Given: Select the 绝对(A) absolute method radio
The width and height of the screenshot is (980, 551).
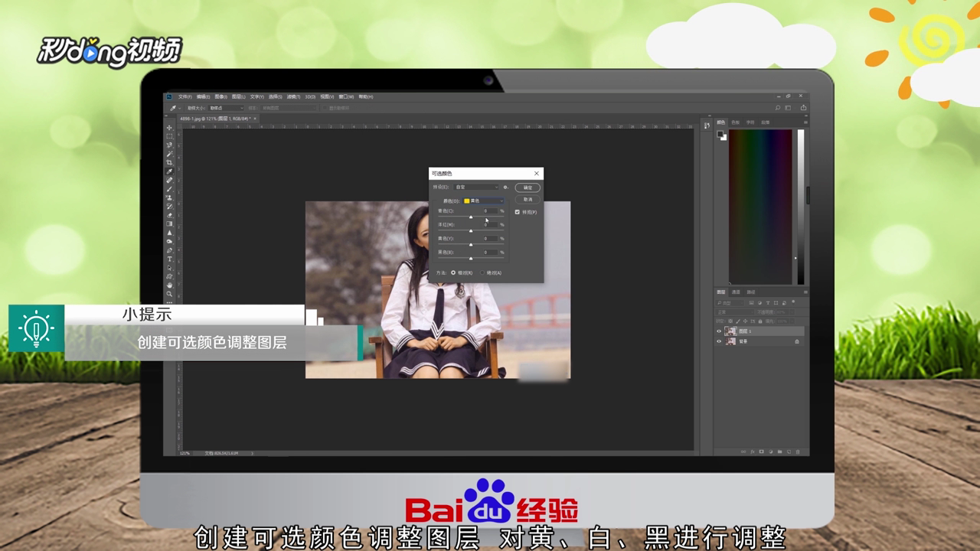Looking at the screenshot, I should (x=482, y=272).
